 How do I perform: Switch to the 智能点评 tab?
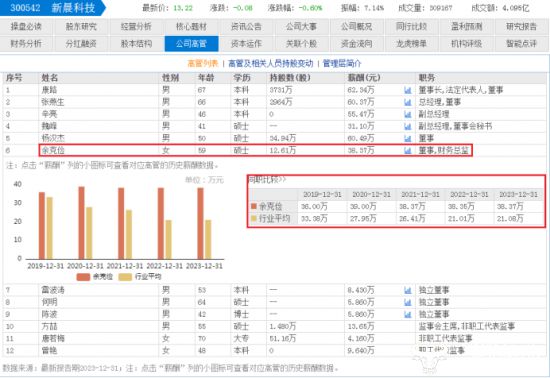(x=522, y=43)
